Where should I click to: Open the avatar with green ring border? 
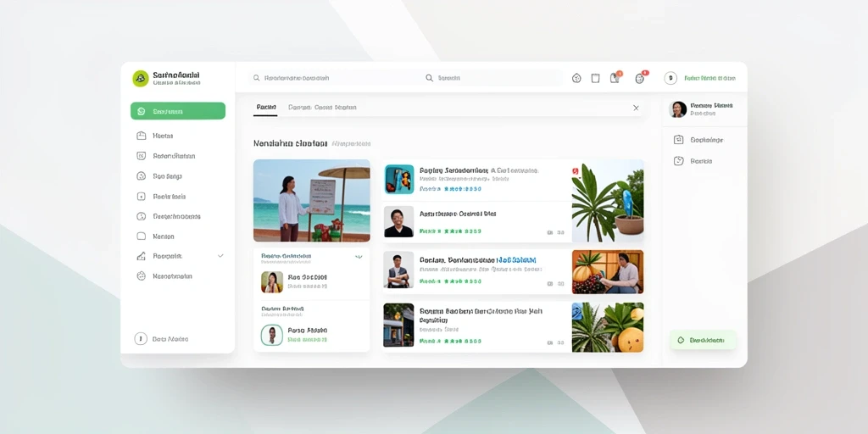pyautogui.click(x=272, y=335)
